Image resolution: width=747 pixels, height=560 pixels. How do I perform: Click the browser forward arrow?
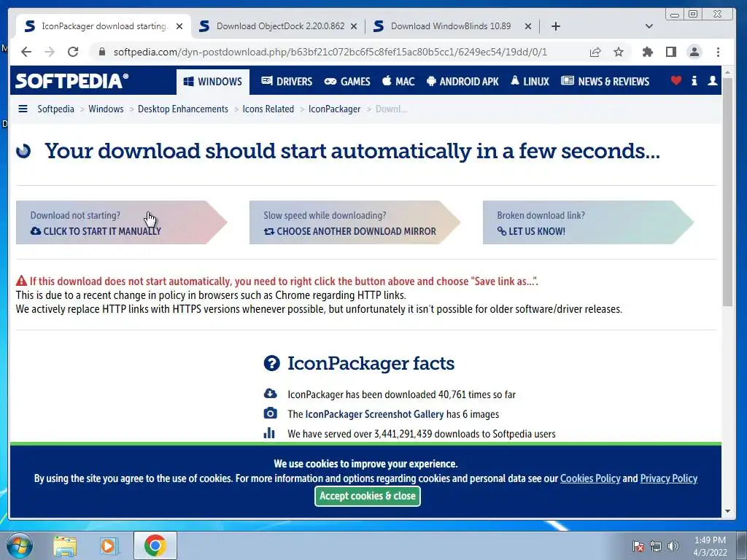pyautogui.click(x=50, y=52)
